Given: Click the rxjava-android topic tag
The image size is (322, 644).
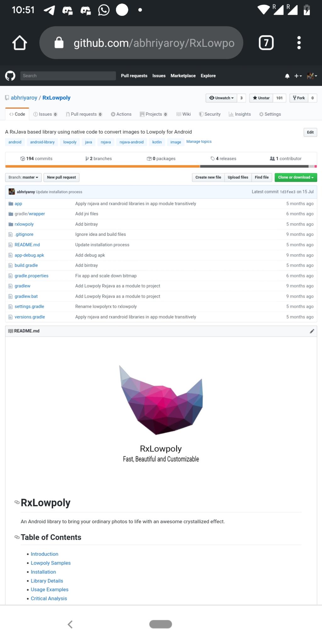Looking at the screenshot, I should click(131, 142).
